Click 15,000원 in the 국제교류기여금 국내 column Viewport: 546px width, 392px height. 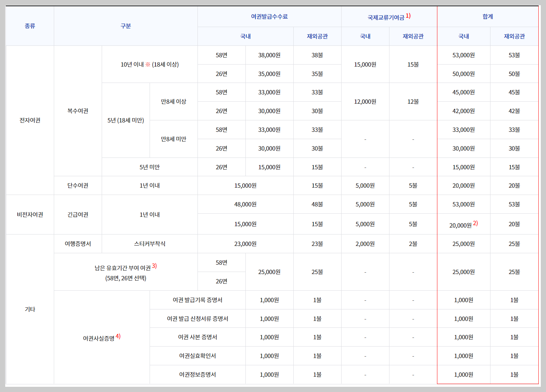[365, 65]
